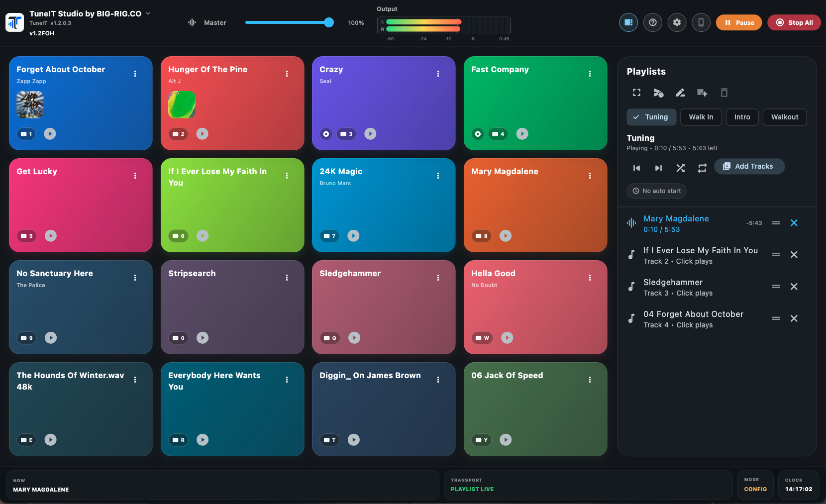Click the TuneIT app logo
826x504 pixels.
tap(14, 22)
